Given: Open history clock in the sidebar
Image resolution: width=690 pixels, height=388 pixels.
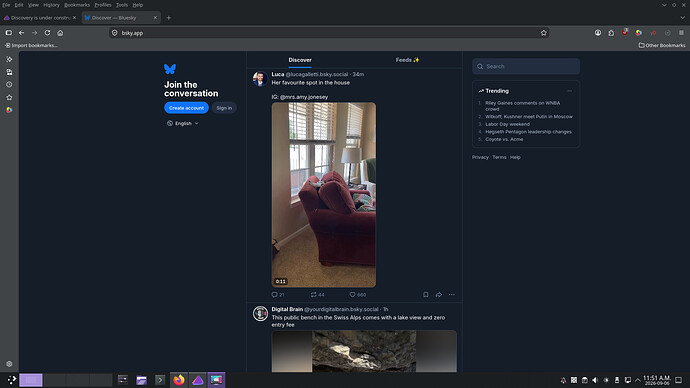Looking at the screenshot, I should tap(9, 84).
